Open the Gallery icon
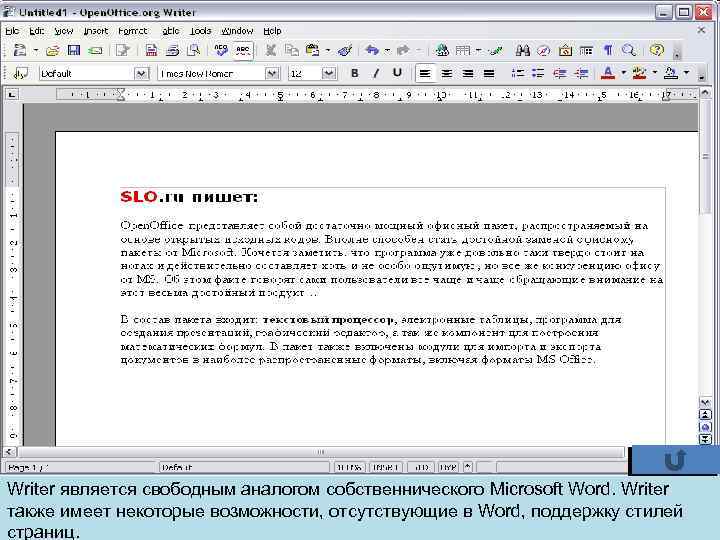 (x=565, y=50)
